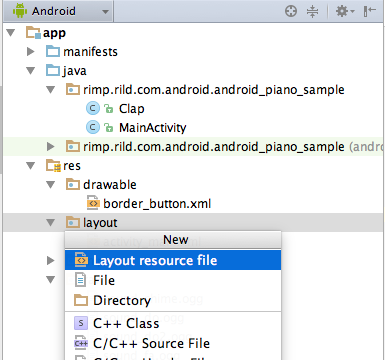Select the Clap class
The height and width of the screenshot is (360, 385).
pos(132,109)
